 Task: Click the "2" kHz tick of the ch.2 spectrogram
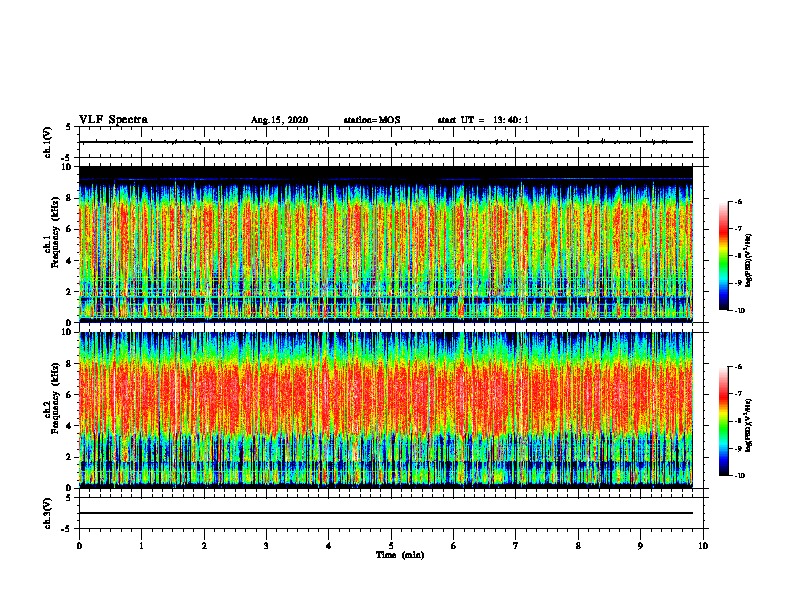click(x=70, y=457)
